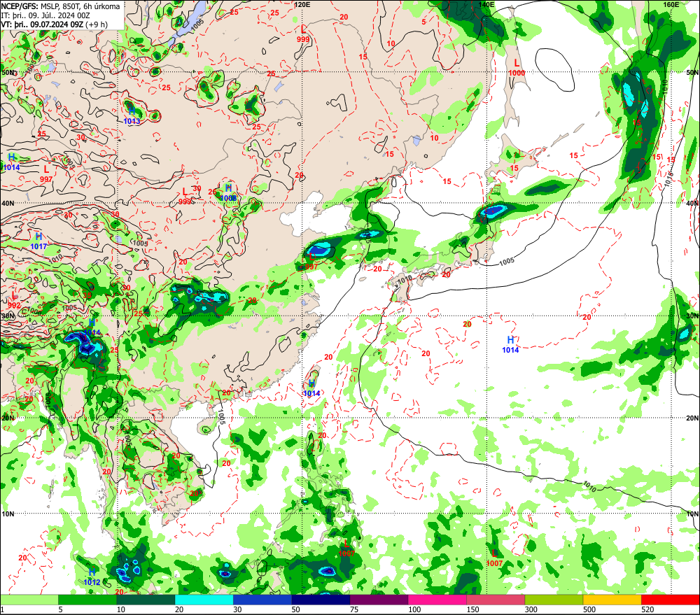Click the H 1008 high pressure marker

point(229,192)
